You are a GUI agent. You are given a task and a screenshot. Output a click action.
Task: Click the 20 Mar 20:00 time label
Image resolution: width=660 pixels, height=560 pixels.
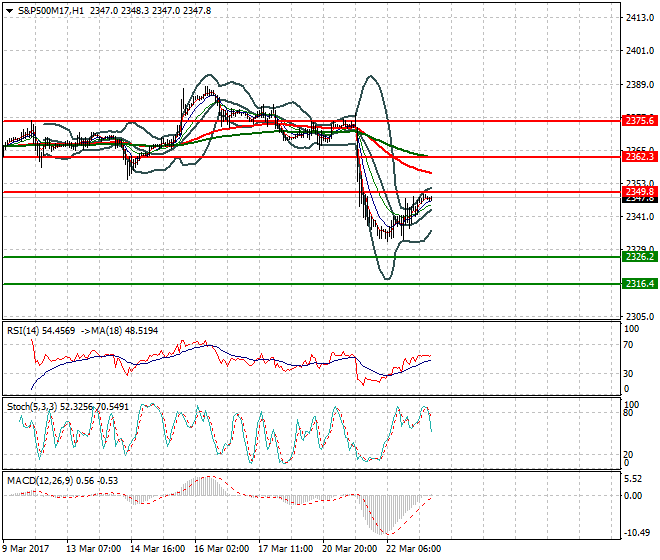349,549
